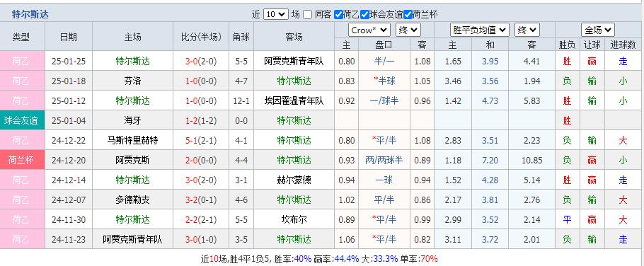Screen dimensions: 644x266
Task: Open the Crow* bookmaker dropdown
Action: 369,30
